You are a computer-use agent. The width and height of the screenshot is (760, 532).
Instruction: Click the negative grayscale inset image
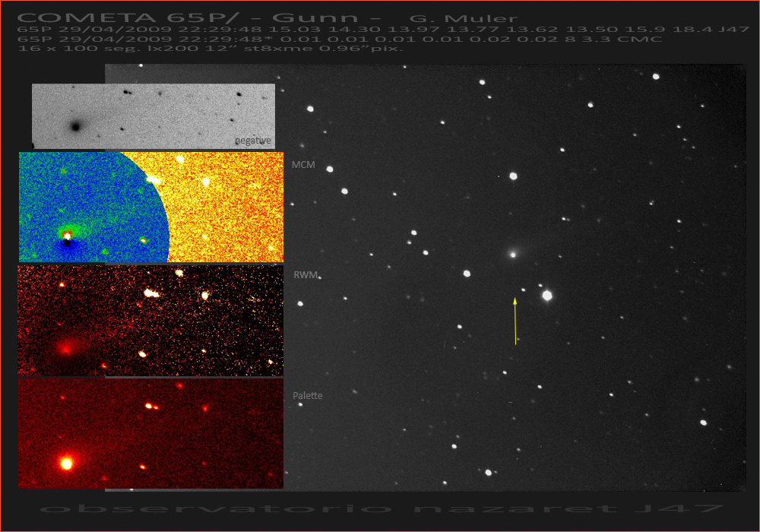point(152,116)
